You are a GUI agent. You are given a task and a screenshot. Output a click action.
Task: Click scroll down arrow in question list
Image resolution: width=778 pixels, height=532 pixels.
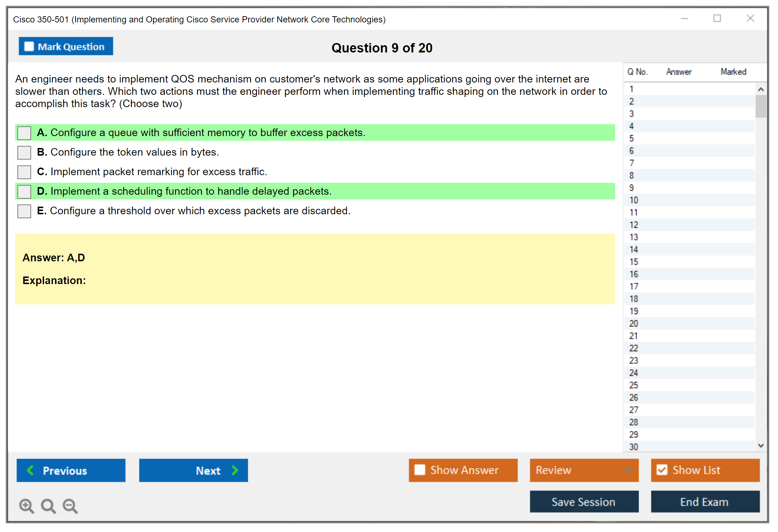pos(761,446)
